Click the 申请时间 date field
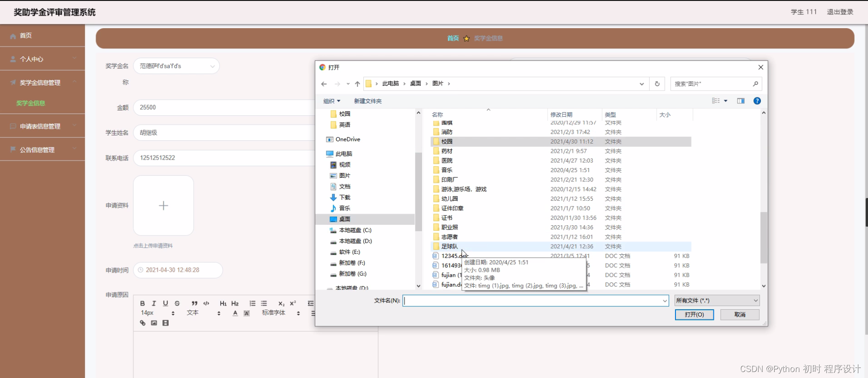Screen dimensions: 868x378 click(178, 270)
